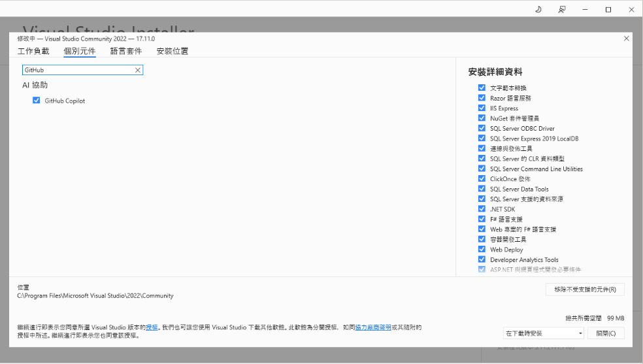Go to the 安裝位置 tab
The width and height of the screenshot is (643, 364).
pos(173,51)
